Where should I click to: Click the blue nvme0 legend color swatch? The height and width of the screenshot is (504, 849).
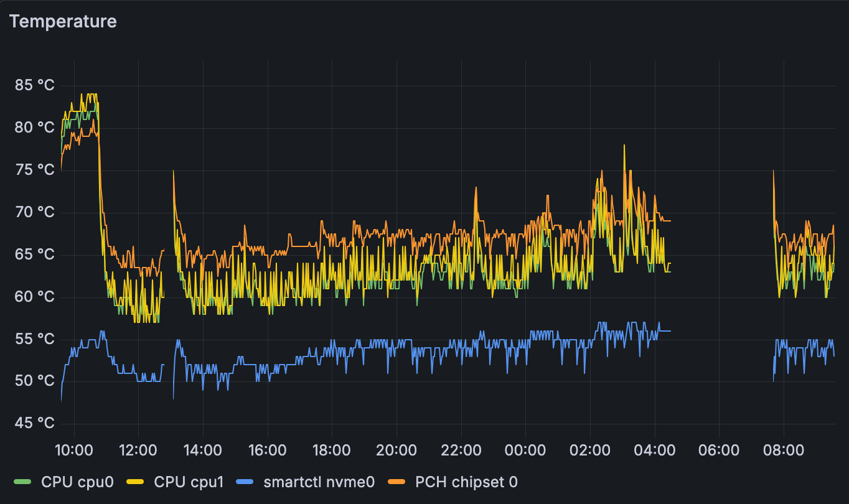[245, 482]
